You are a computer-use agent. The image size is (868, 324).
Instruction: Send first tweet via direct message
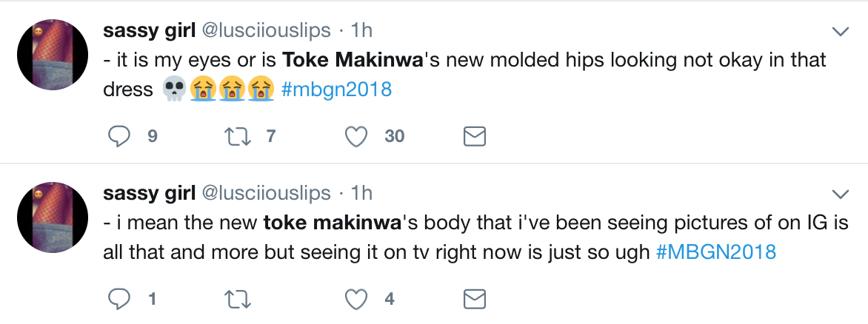coord(474,136)
